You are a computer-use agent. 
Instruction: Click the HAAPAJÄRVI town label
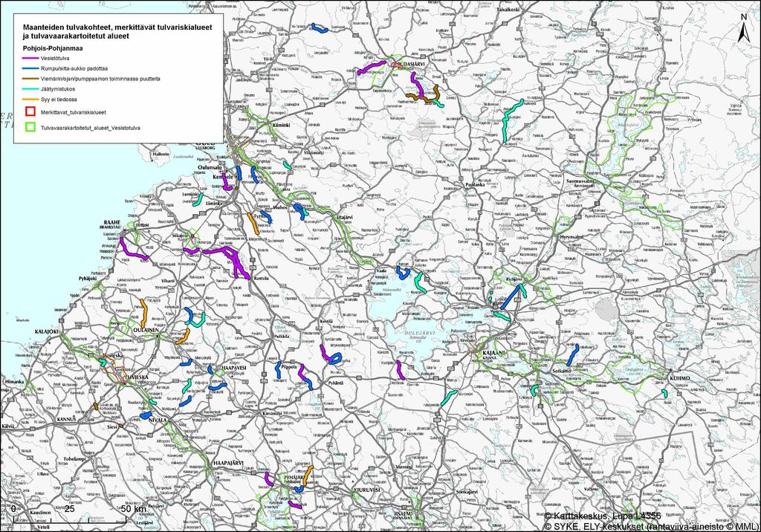tap(228, 463)
